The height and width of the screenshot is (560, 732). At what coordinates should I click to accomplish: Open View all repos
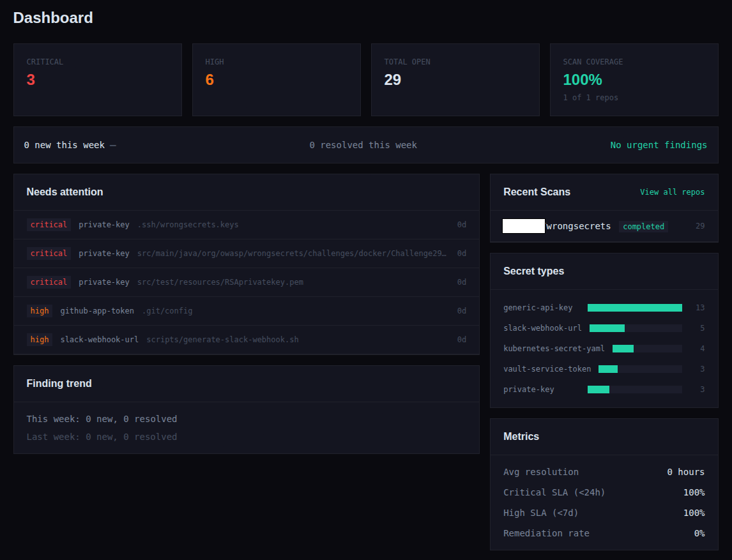coord(672,192)
